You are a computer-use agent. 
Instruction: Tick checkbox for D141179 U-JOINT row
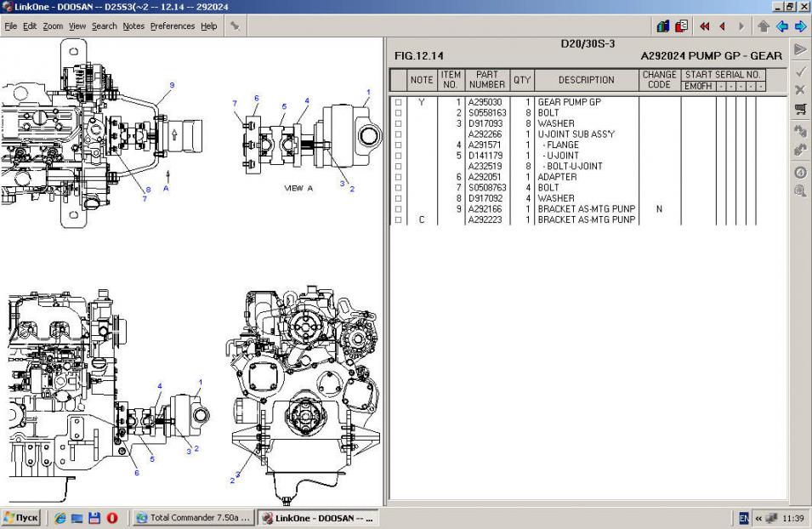[398, 156]
